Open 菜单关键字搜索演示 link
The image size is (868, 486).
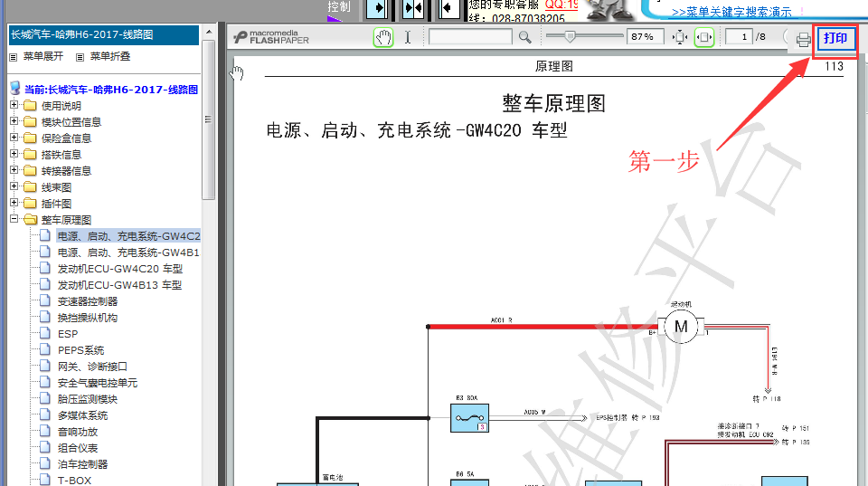(x=731, y=12)
